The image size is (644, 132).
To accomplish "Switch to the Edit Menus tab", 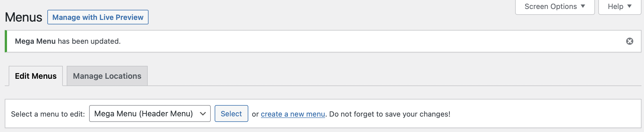I will [x=36, y=76].
